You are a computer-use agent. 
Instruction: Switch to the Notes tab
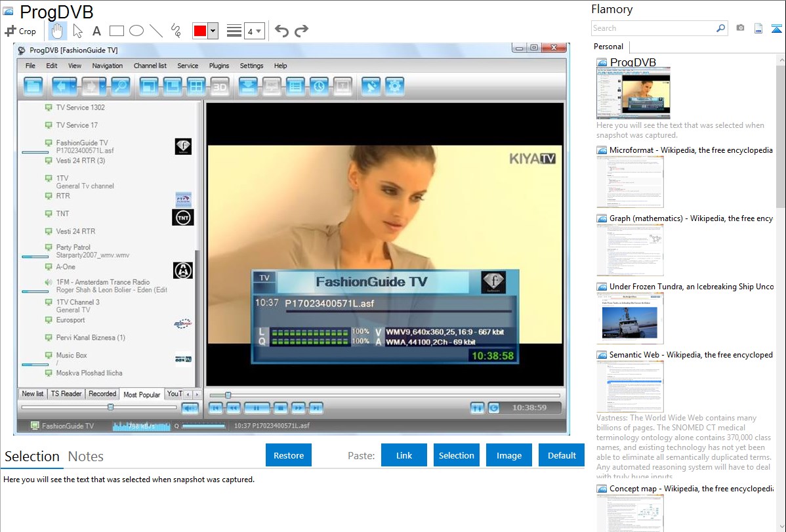point(86,457)
